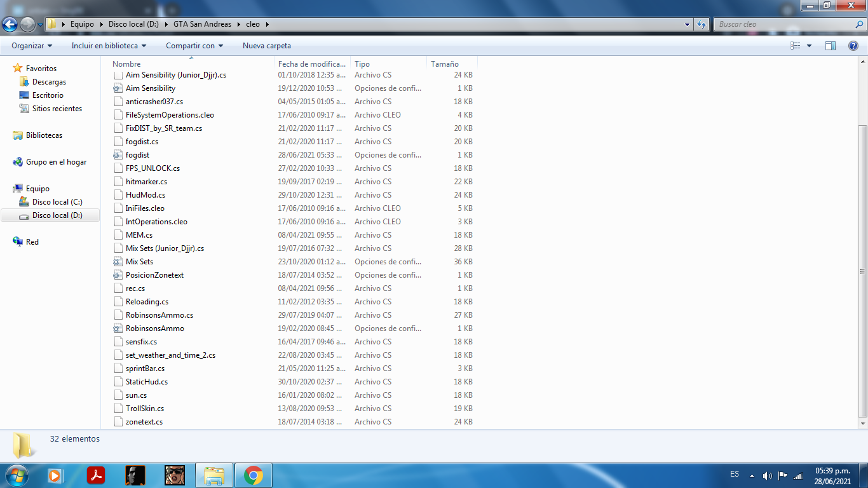Select the file FileSystemOperations.cleo

[170, 115]
